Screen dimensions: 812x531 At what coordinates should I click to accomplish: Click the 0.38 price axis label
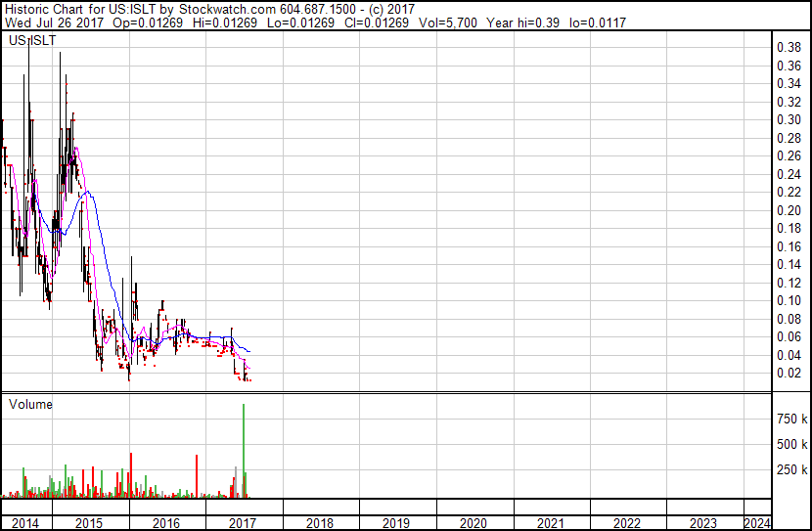point(788,47)
